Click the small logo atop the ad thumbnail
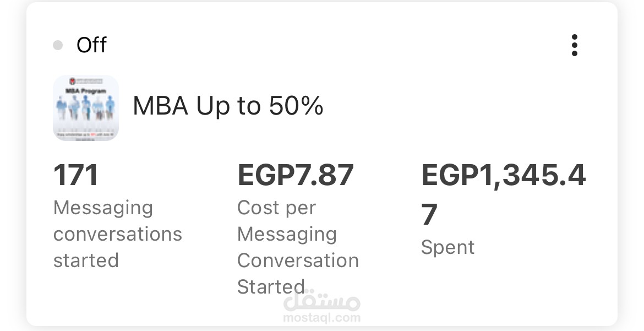Viewport: 644px width, 331px height. coord(86,82)
